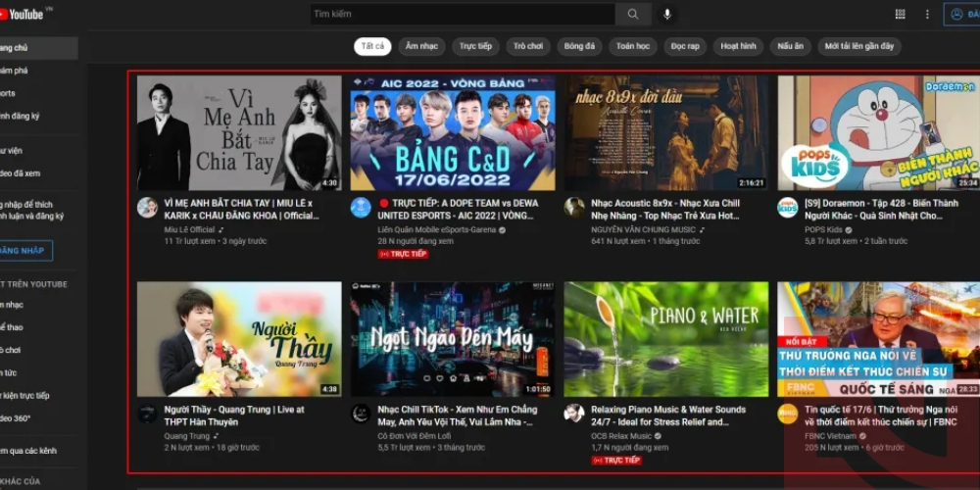Open the library sidebar item
Viewport: 980px width, 490px height.
(39, 151)
